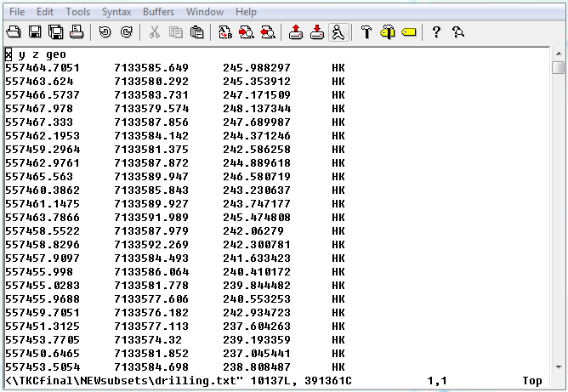This screenshot has height=392, width=568.
Task: Click x value 557462.9761
Action: (43, 163)
